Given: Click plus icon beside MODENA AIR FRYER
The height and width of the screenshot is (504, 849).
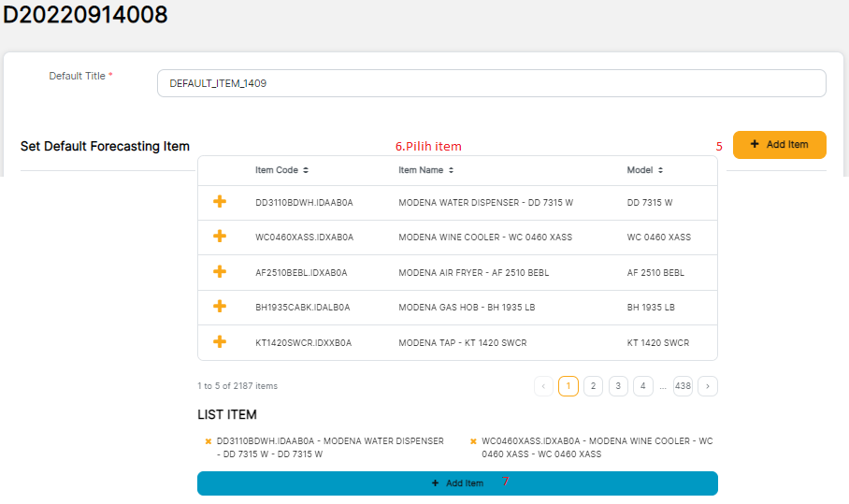Looking at the screenshot, I should pos(220,272).
